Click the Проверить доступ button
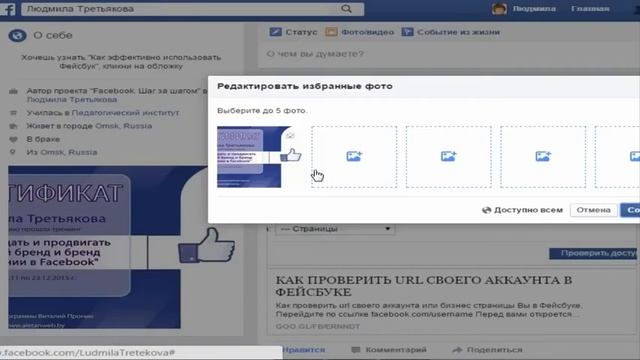The image size is (640, 360). click(x=594, y=253)
